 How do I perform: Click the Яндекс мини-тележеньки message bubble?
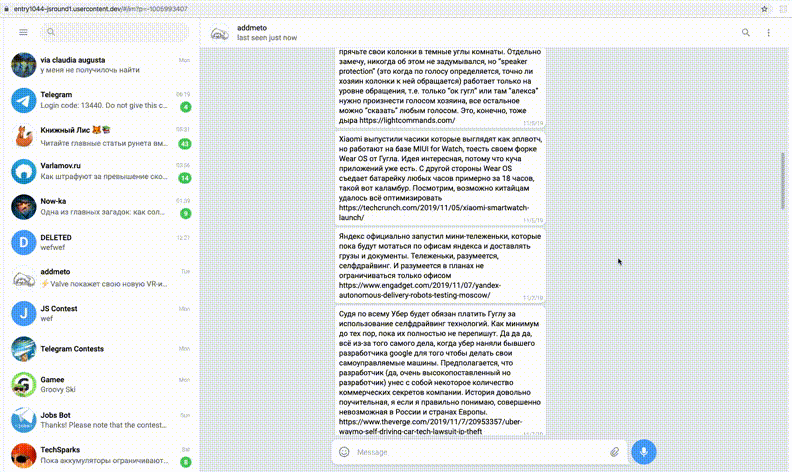click(440, 266)
